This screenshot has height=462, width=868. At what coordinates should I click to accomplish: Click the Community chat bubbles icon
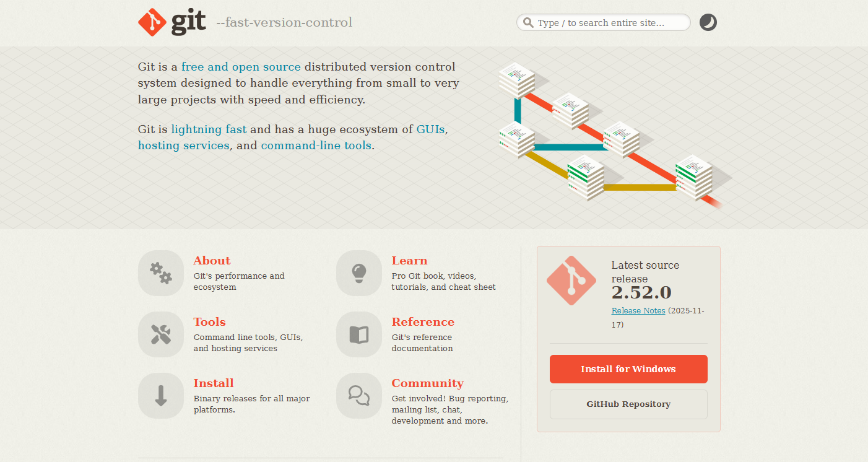(x=359, y=396)
